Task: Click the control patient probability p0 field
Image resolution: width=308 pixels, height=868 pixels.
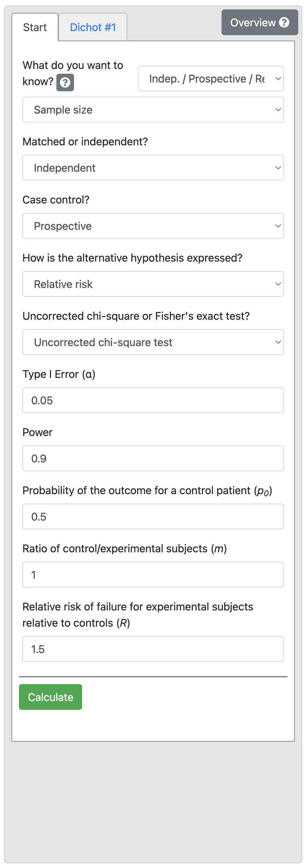Action: click(x=153, y=517)
